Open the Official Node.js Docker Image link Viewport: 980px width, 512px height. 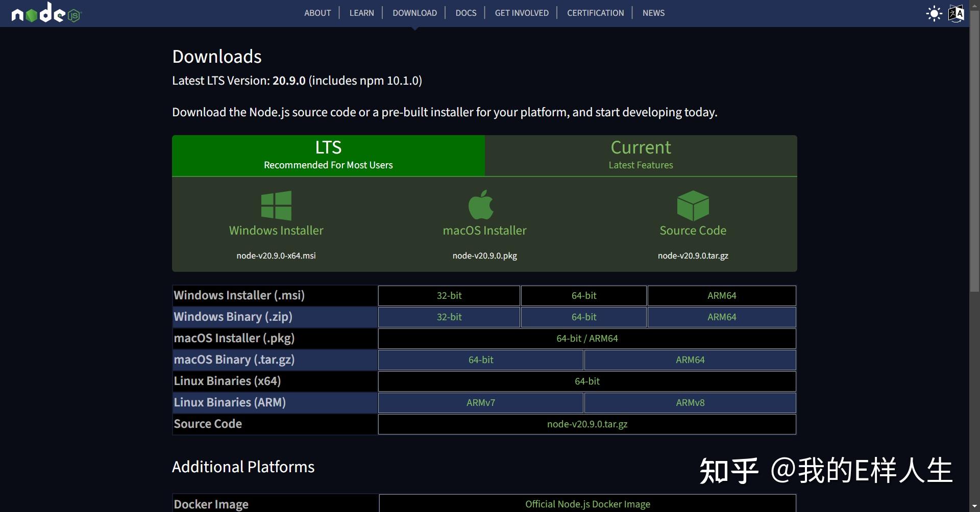[x=587, y=504]
